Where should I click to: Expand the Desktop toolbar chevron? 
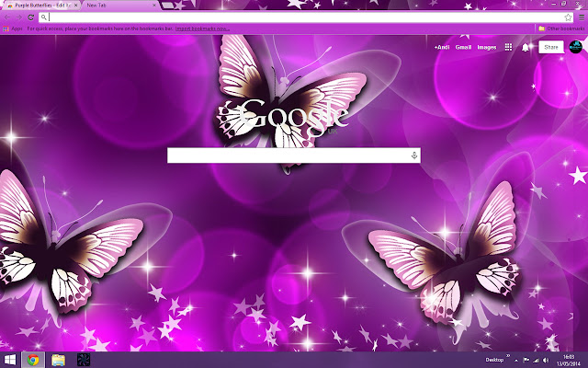pos(508,356)
